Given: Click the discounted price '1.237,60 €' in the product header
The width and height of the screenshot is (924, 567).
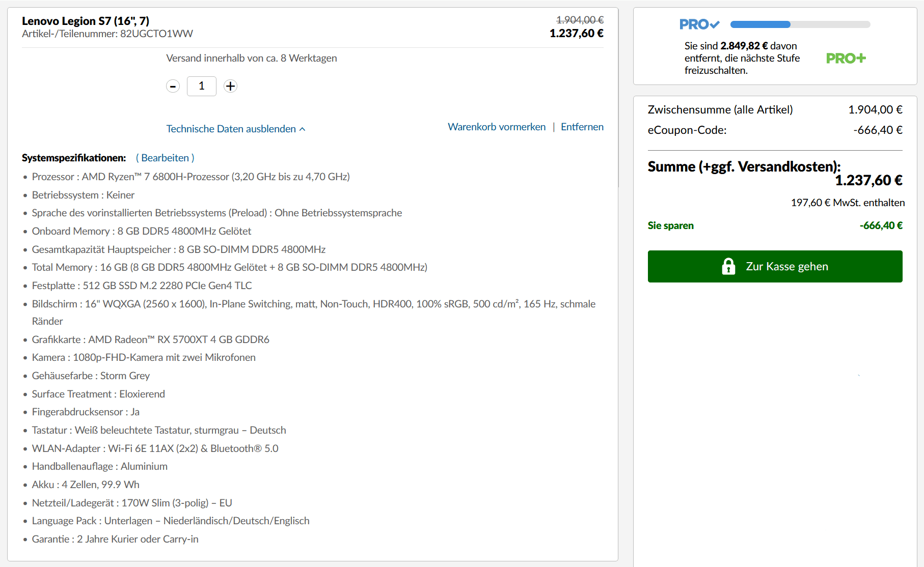Looking at the screenshot, I should point(577,33).
